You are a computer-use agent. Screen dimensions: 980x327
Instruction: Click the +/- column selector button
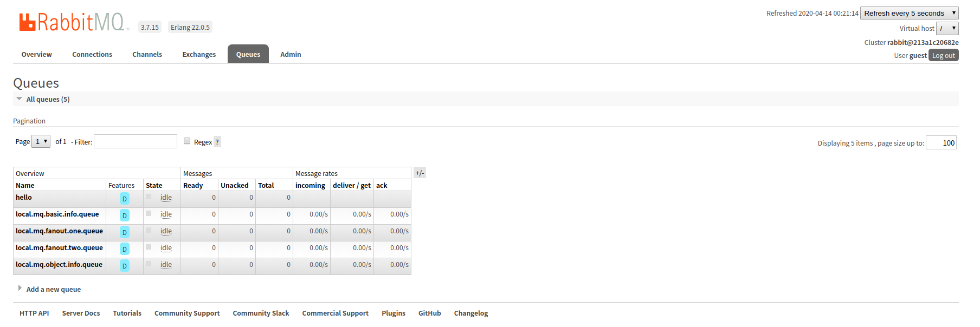coord(420,173)
